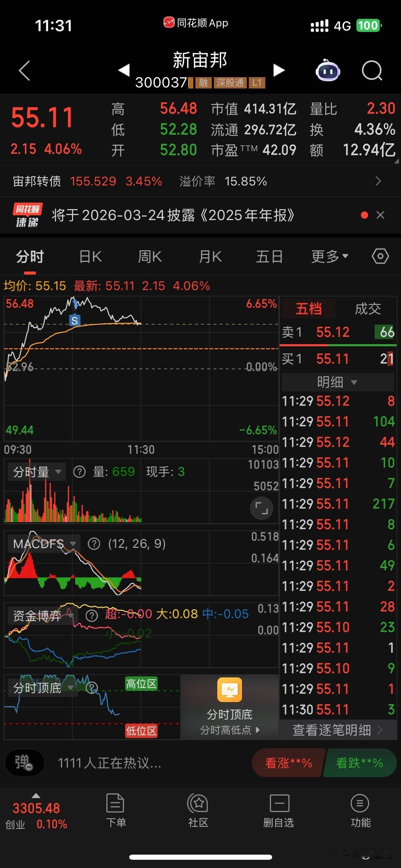Viewport: 401px width, 868px height.
Task: Open the AI robot assistant icon
Action: 328,70
